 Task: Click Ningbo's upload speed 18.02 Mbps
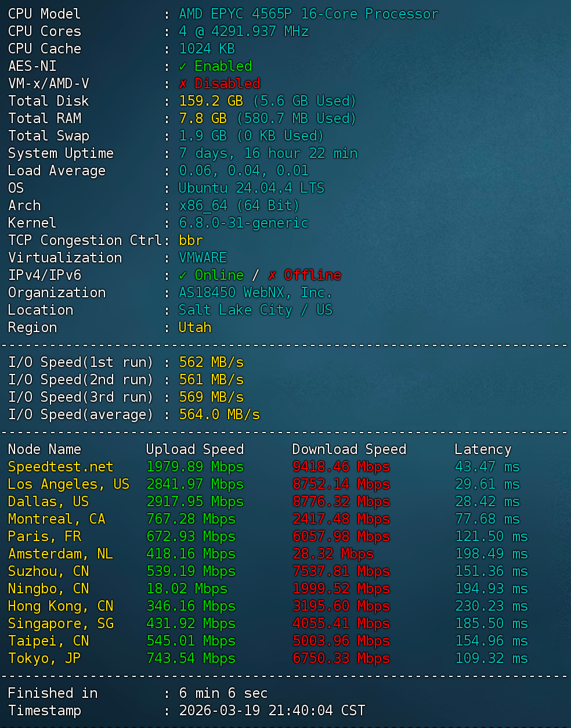187,589
